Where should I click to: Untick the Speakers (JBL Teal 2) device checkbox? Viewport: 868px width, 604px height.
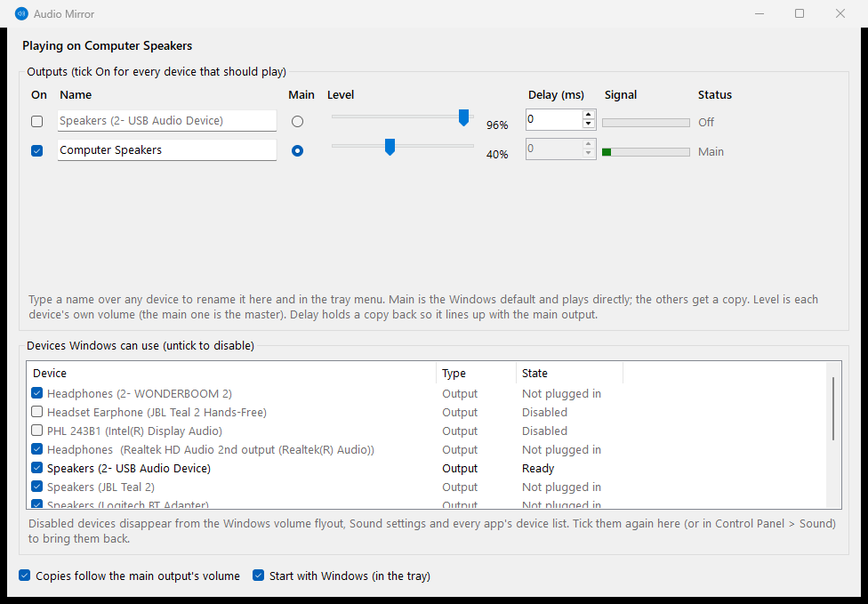click(37, 487)
